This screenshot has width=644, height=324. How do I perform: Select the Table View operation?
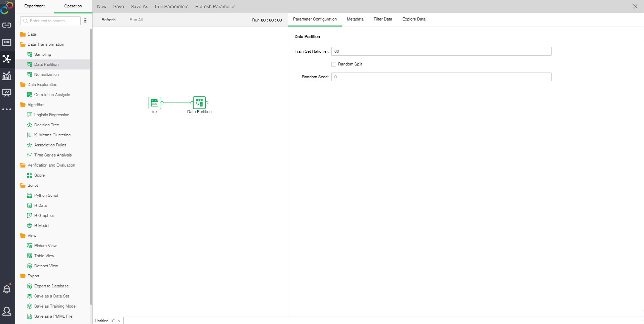[44, 256]
